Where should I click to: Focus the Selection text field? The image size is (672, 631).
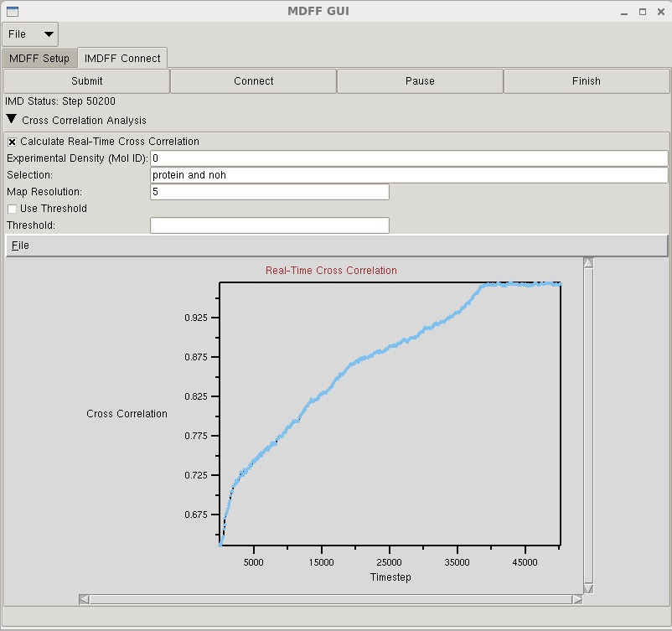tap(409, 175)
